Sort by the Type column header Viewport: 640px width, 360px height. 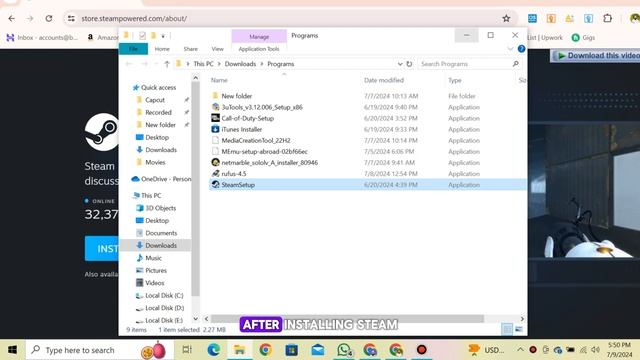tap(455, 80)
